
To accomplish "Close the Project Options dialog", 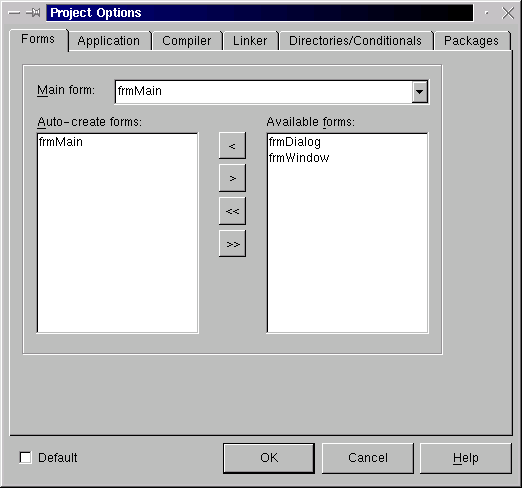I will point(508,13).
